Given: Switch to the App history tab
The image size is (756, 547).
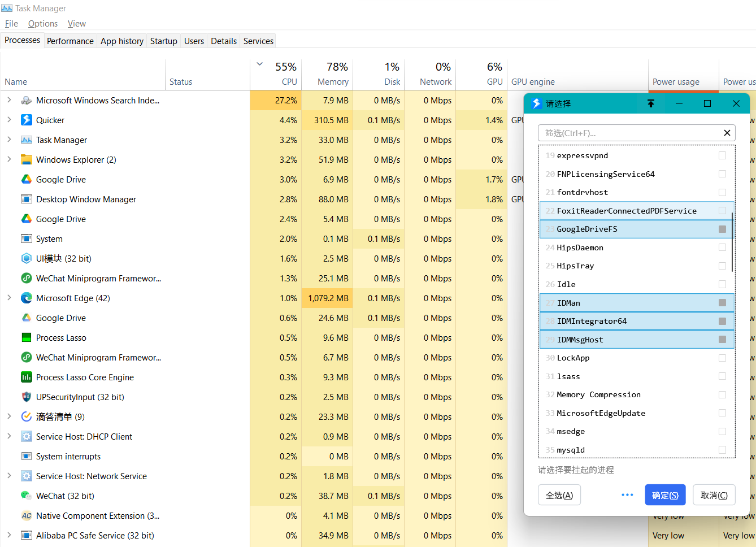Looking at the screenshot, I should pyautogui.click(x=122, y=41).
